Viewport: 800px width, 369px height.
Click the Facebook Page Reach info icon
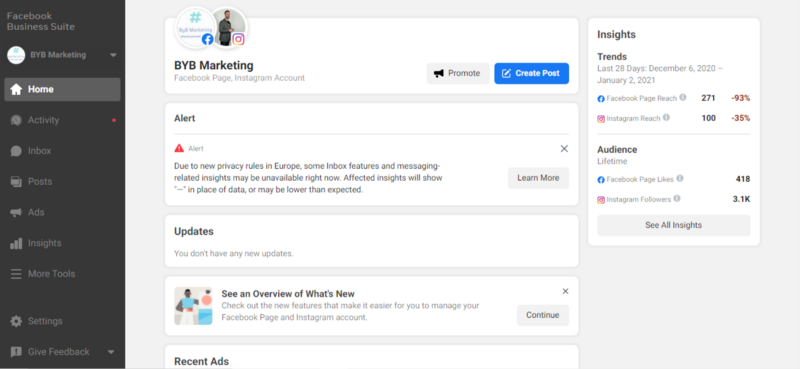(x=683, y=97)
